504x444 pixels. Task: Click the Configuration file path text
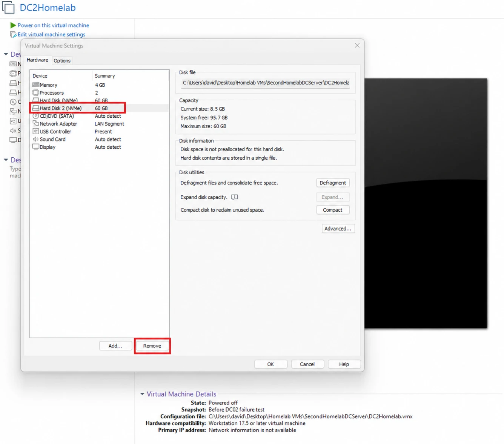point(310,416)
